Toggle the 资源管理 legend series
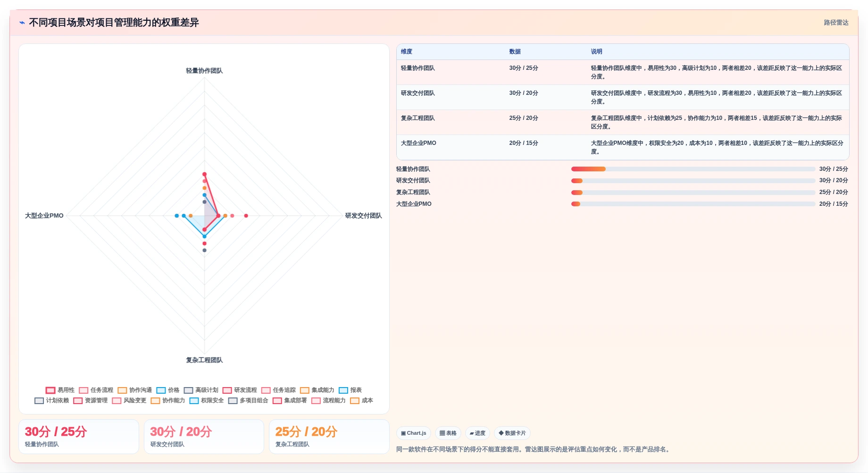 click(x=90, y=400)
